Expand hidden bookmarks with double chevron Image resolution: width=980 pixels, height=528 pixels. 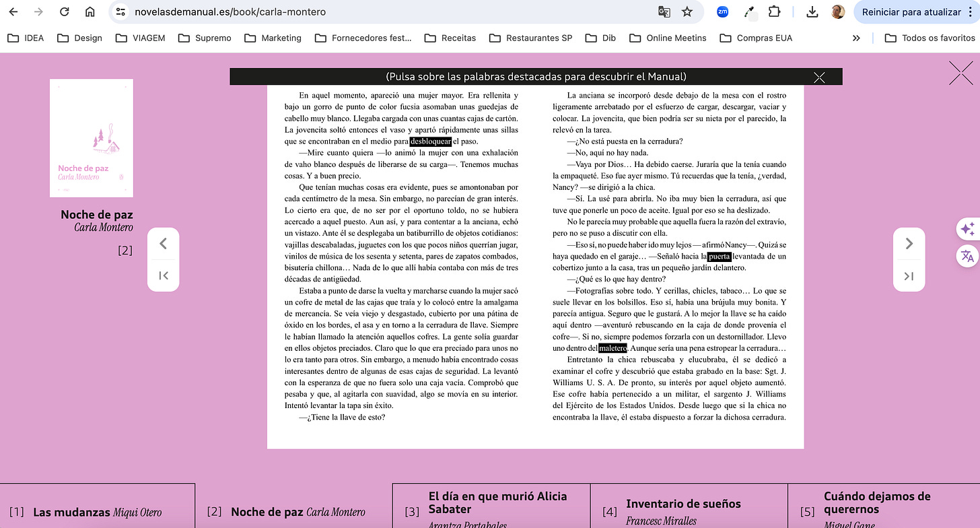(x=856, y=38)
